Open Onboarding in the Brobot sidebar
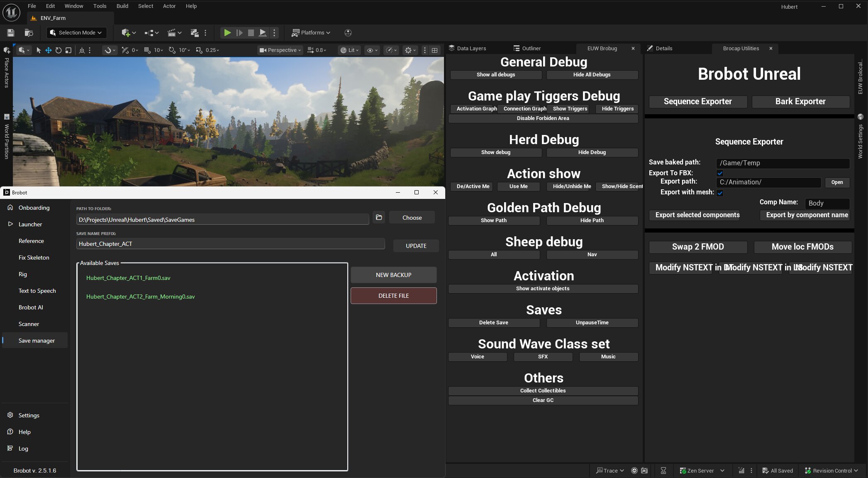The image size is (868, 478). pos(34,208)
